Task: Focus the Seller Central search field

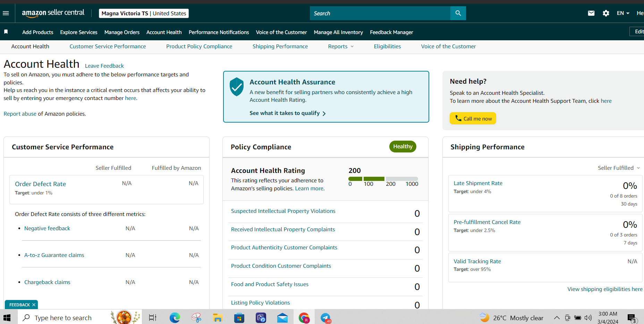Action: [380, 13]
